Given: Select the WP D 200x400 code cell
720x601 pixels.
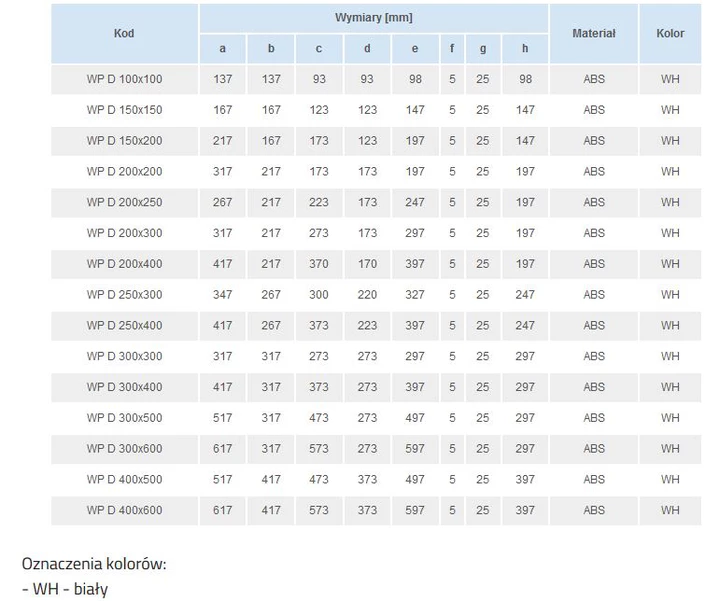Looking at the screenshot, I should pos(124,264).
